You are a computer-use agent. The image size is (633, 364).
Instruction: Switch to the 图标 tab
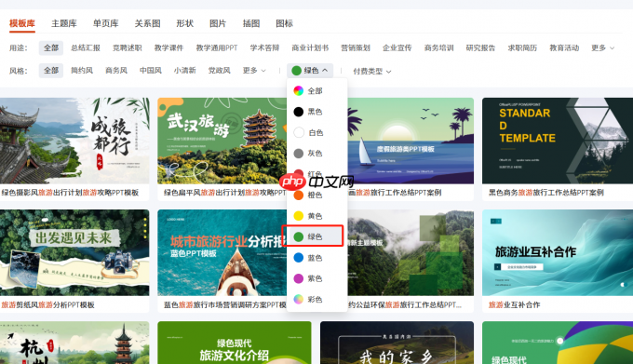(284, 23)
